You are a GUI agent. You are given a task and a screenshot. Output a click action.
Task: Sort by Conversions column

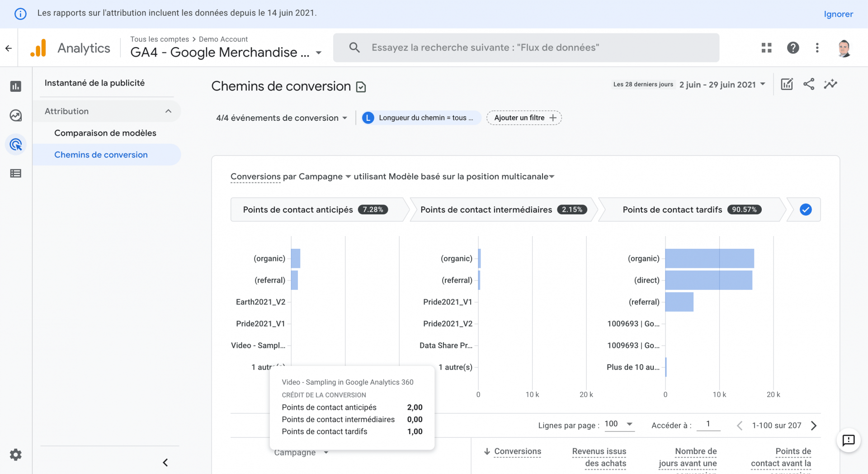coord(518,451)
